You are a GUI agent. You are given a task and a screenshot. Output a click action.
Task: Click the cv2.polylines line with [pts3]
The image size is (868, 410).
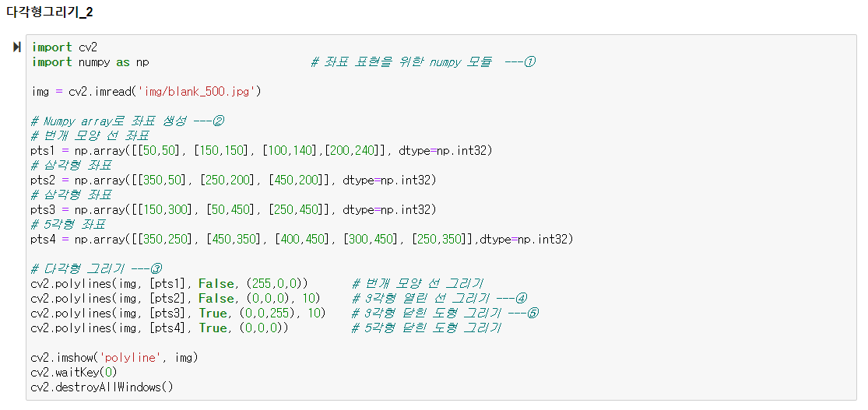tap(179, 314)
